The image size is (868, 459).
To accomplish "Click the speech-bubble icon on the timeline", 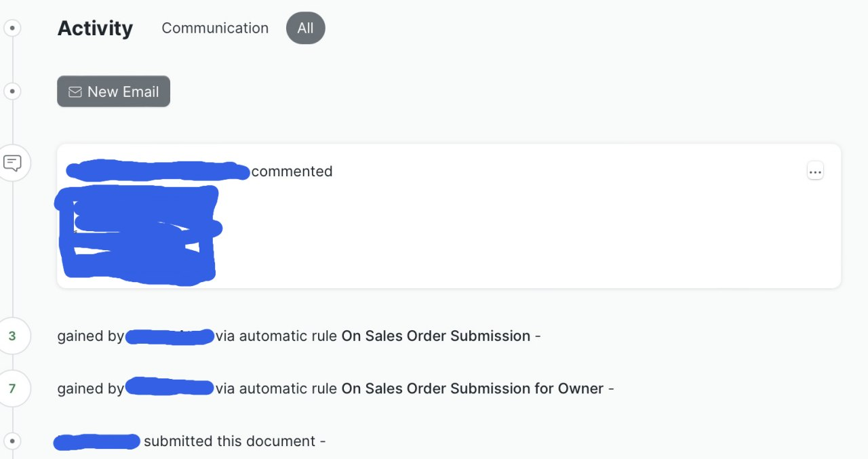I will 15,163.
